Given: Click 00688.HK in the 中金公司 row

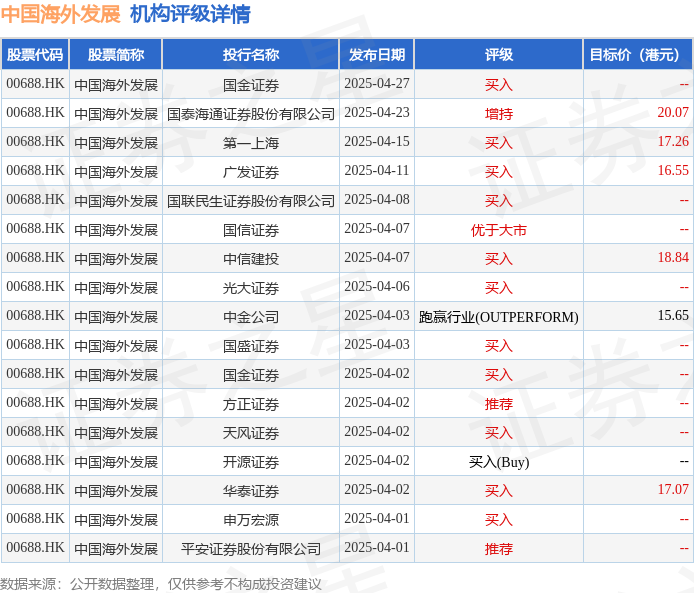Looking at the screenshot, I should tap(35, 316).
